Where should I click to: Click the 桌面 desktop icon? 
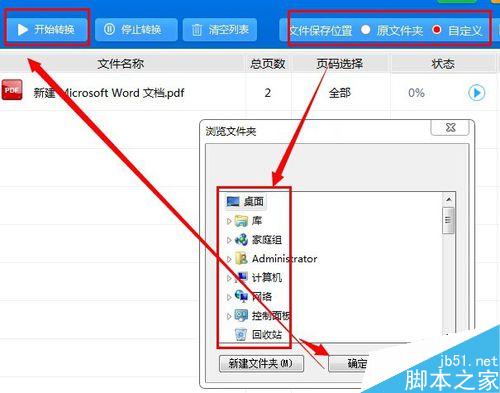pyautogui.click(x=233, y=201)
